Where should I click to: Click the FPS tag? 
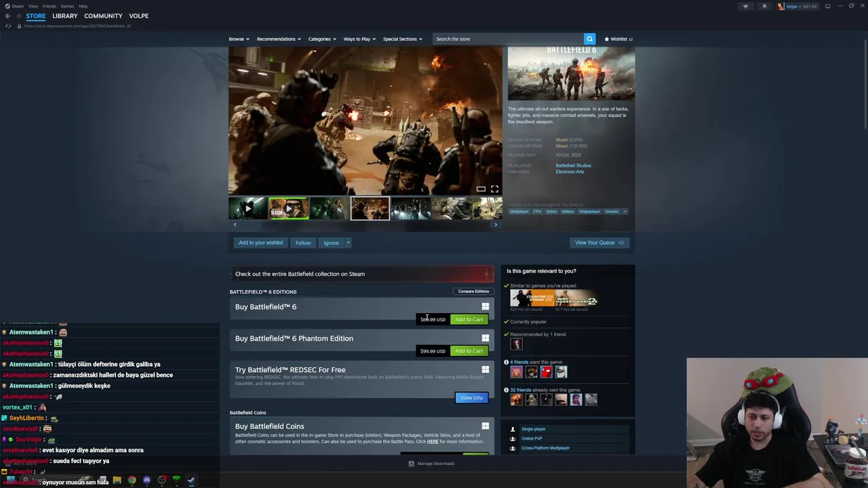point(537,211)
